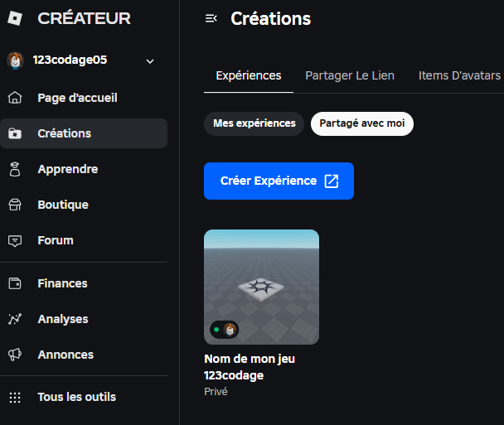Click the Finances wallet icon

point(15,283)
